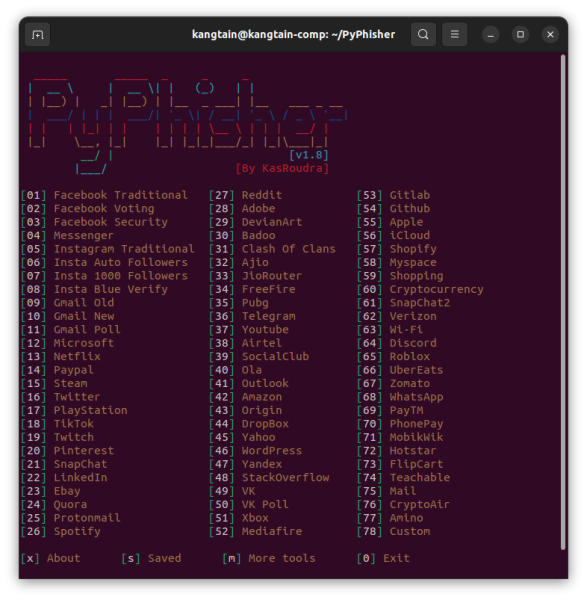Click the 'SocialClub' text
This screenshot has width=587, height=600.
pos(275,357)
